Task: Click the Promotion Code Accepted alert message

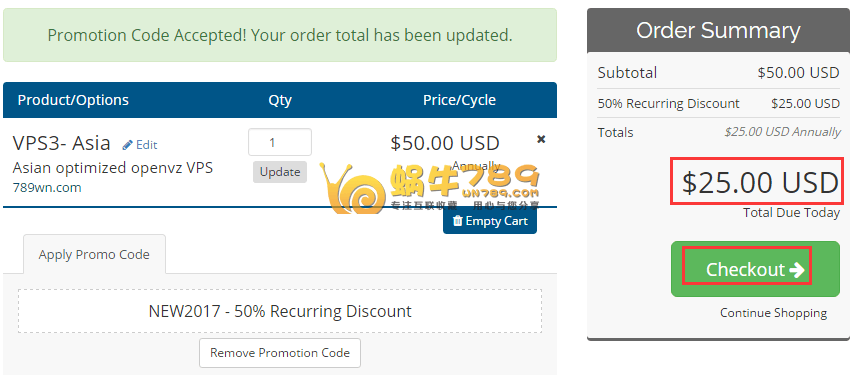Action: (x=280, y=35)
